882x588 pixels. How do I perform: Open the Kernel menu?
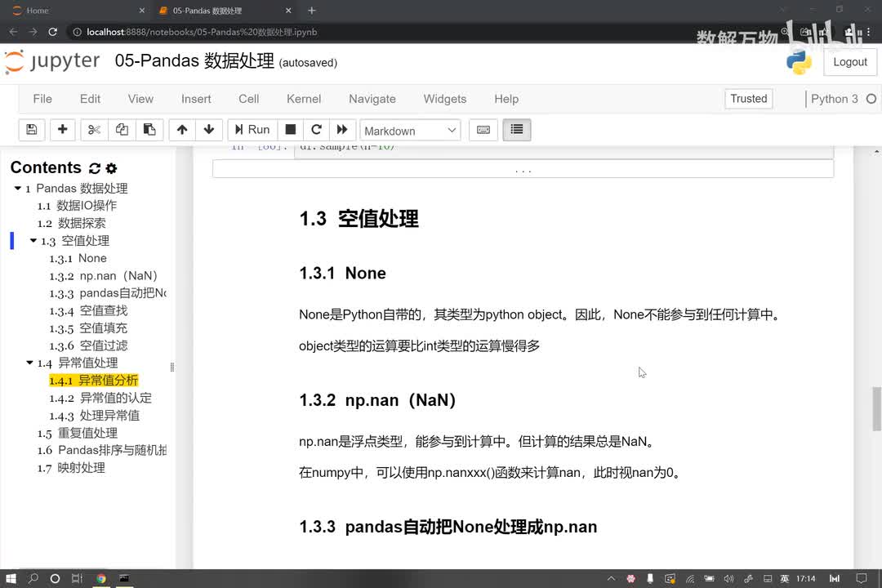click(304, 99)
